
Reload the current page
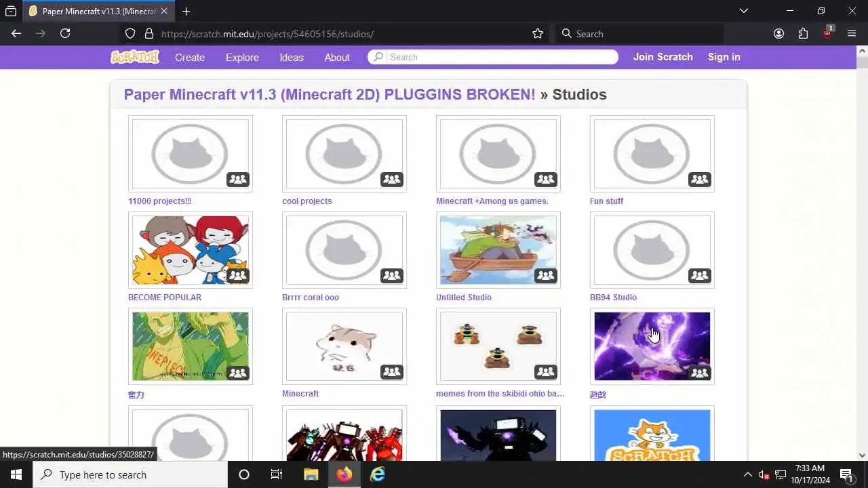click(65, 33)
